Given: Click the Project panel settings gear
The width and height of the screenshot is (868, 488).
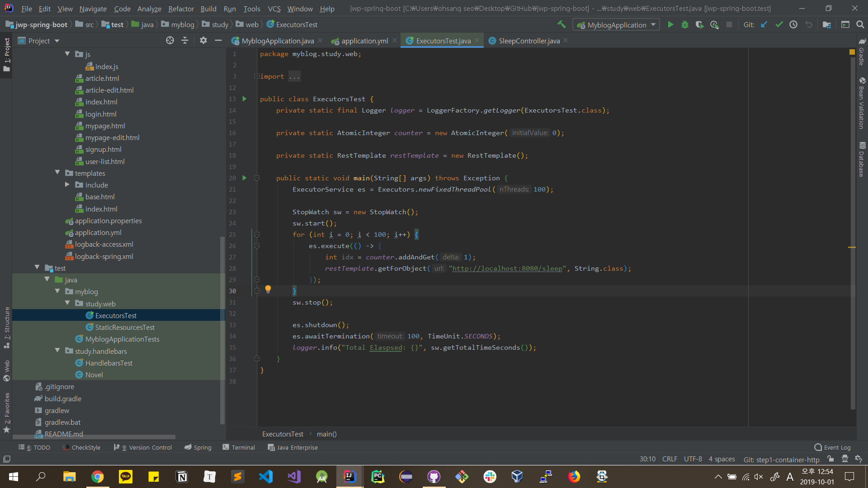Looking at the screenshot, I should point(203,41).
